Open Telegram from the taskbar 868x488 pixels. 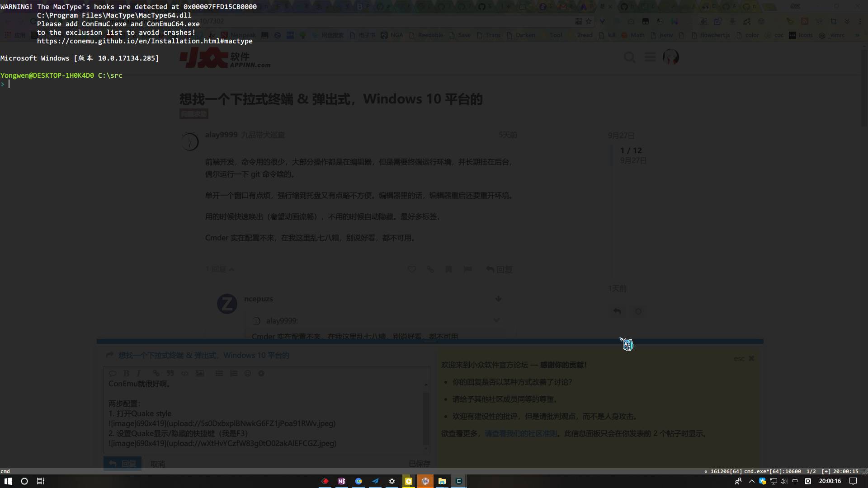[375, 481]
